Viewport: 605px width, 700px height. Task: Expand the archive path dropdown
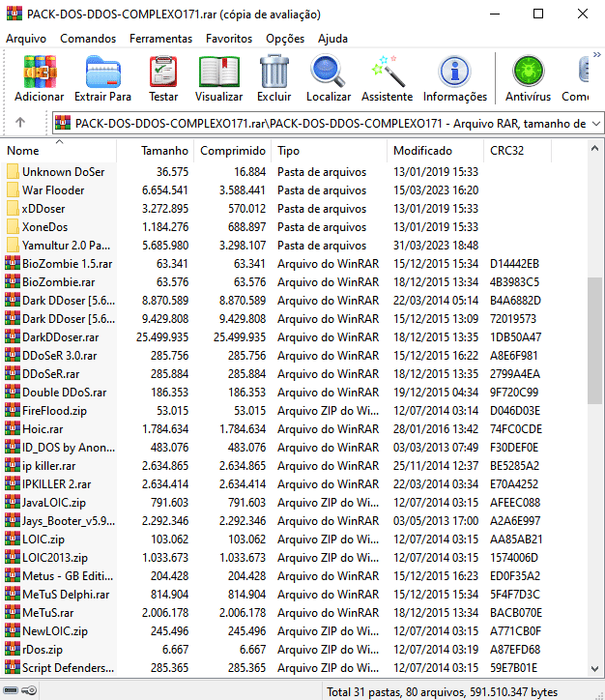594,124
